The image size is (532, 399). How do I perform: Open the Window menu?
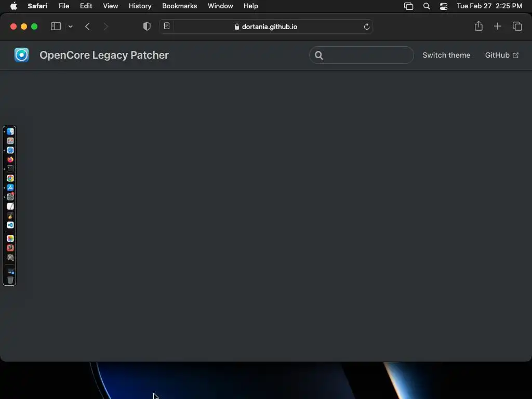click(220, 6)
